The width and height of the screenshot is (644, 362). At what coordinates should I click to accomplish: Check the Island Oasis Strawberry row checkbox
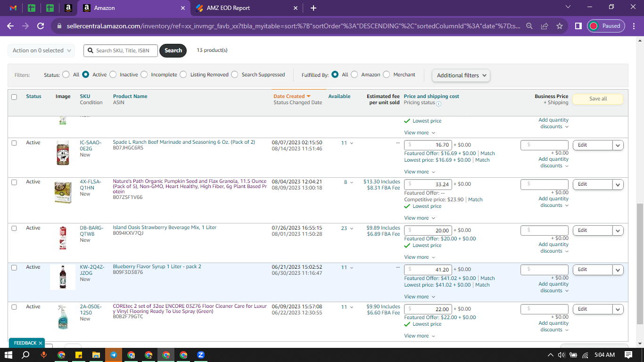click(14, 228)
